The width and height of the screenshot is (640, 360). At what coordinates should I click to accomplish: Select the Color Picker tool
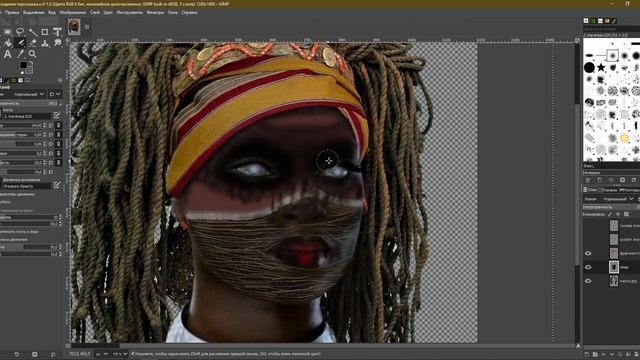[20, 54]
